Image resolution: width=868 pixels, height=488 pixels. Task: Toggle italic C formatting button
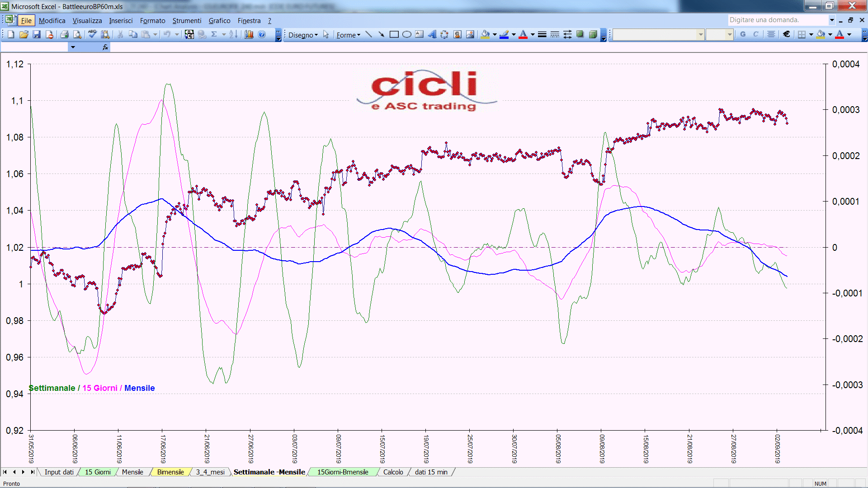(x=755, y=34)
